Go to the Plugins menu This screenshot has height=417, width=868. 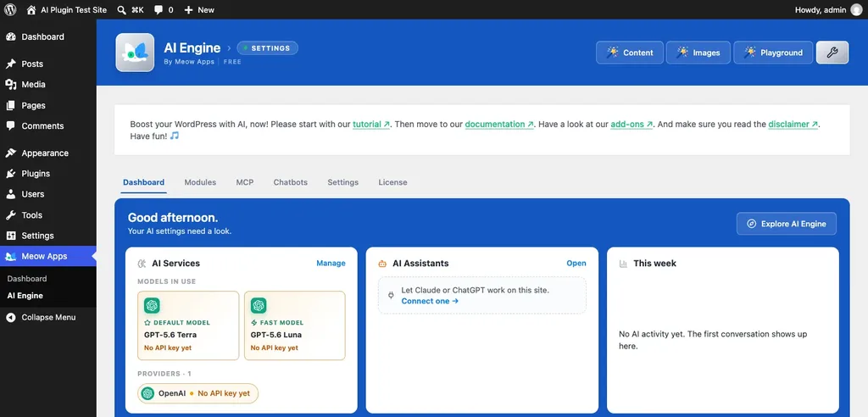point(48,174)
